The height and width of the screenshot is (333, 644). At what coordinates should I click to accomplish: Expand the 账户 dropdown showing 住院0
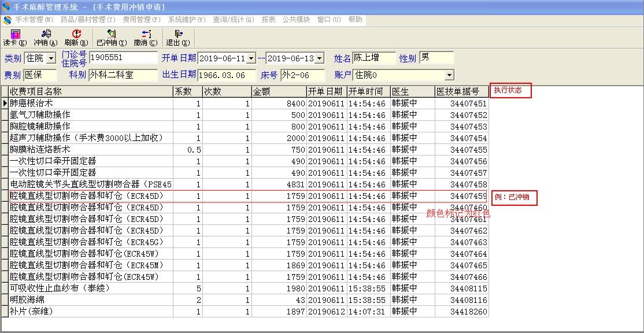point(449,75)
